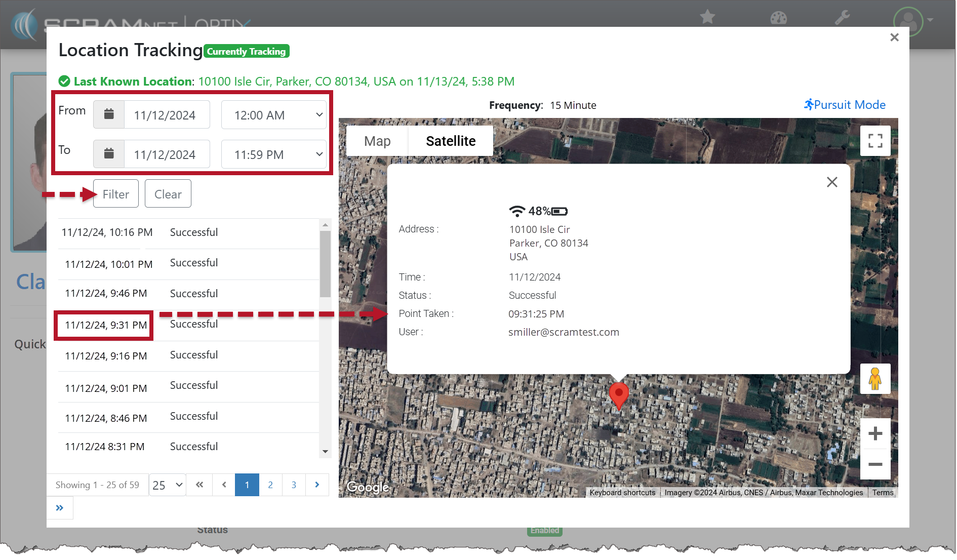The image size is (957, 560).
Task: Click the location list scrollbar
Action: (325, 263)
